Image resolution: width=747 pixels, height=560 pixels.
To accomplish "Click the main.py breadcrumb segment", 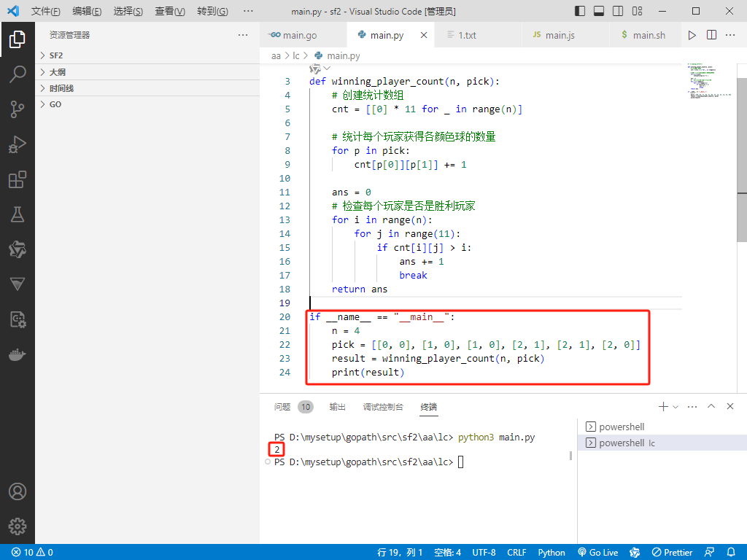I will click(337, 55).
